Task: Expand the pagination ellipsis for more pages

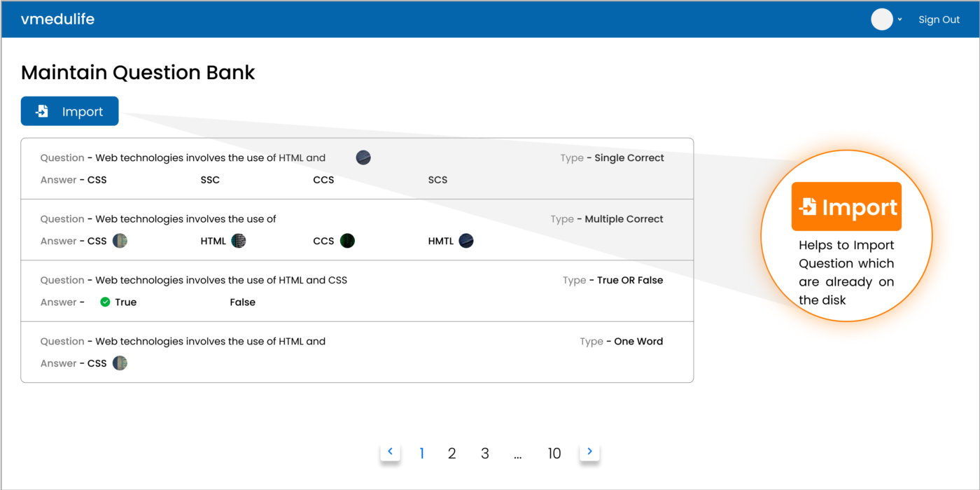Action: [x=518, y=455]
